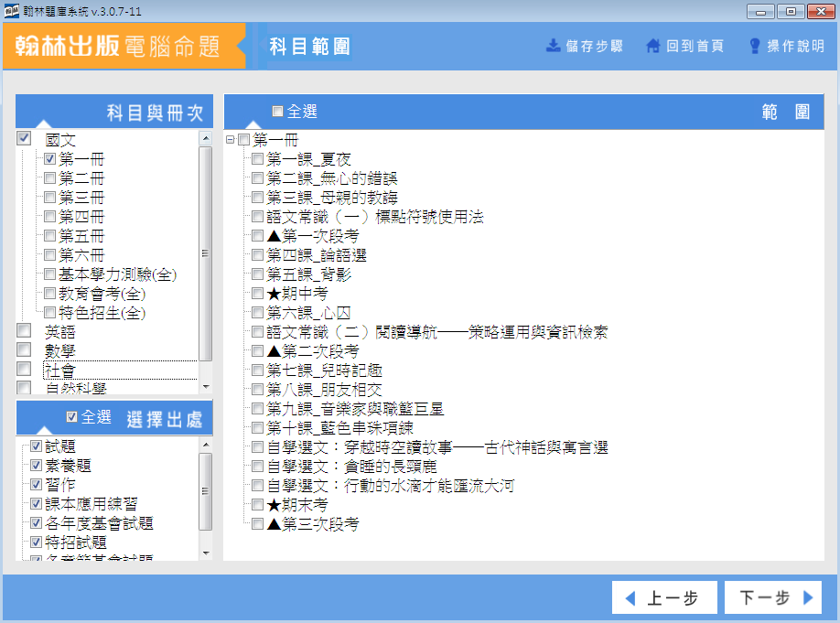Collapse the 第一冊 tree node in range panel
Viewport: 840px width, 623px height.
[x=231, y=140]
